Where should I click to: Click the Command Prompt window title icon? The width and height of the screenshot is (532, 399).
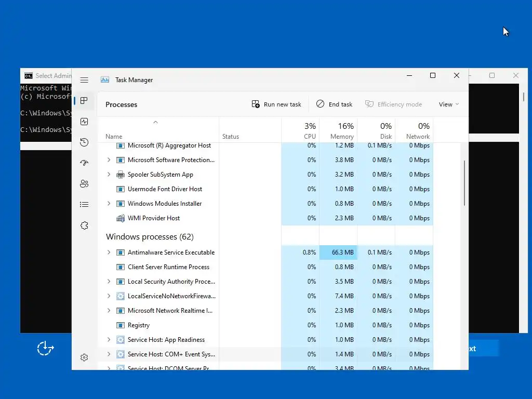(29, 75)
